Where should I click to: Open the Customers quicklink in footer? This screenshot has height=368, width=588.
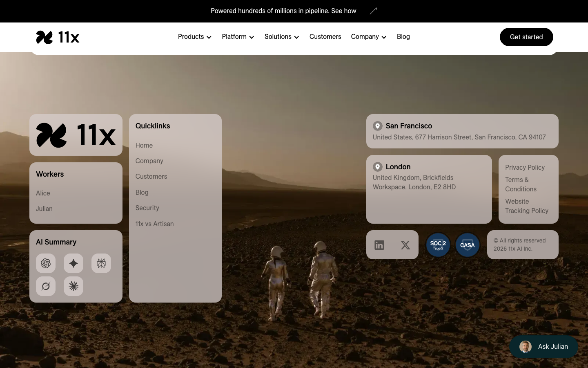tap(151, 176)
